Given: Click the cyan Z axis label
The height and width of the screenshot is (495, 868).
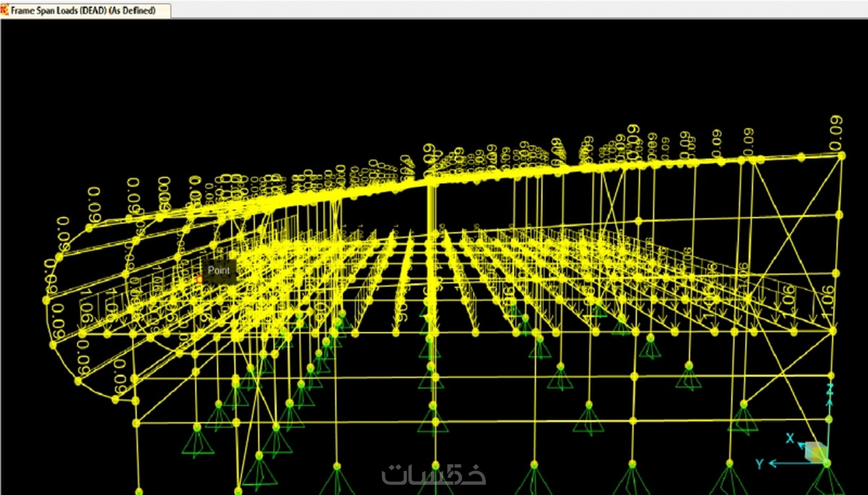Looking at the screenshot, I should 830,389.
